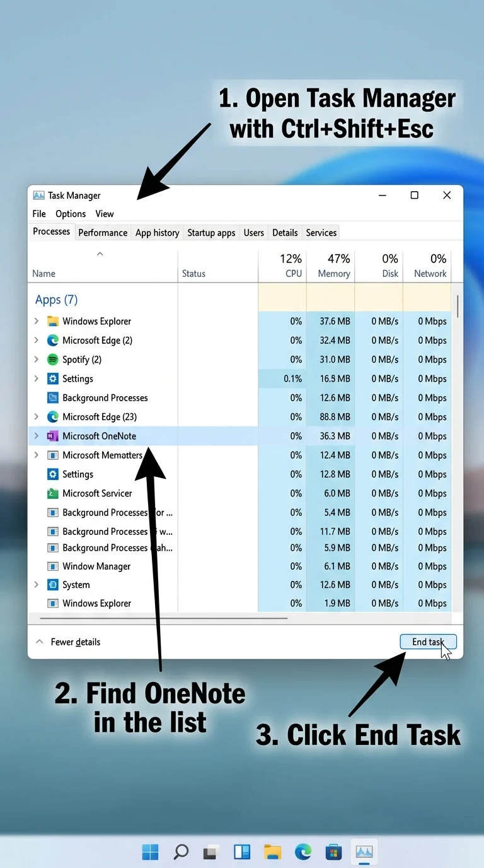Click the Window Manager process icon
This screenshot has height=868, width=484.
[53, 566]
